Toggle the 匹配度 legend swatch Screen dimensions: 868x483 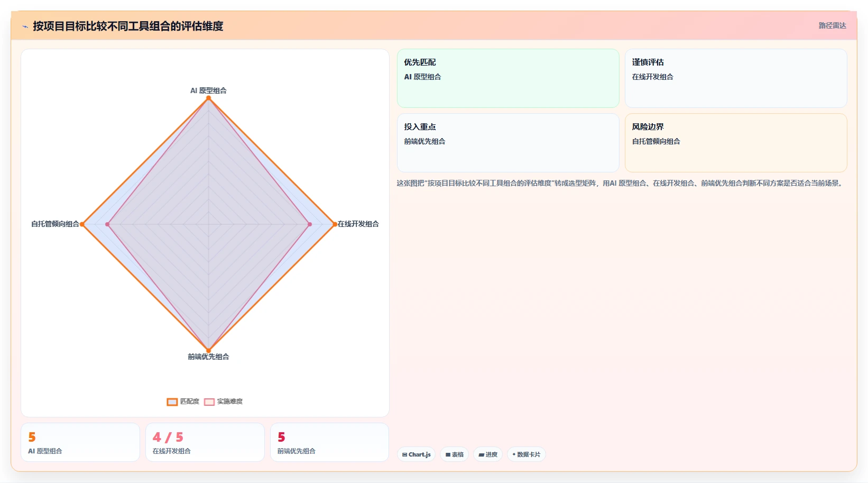click(172, 402)
